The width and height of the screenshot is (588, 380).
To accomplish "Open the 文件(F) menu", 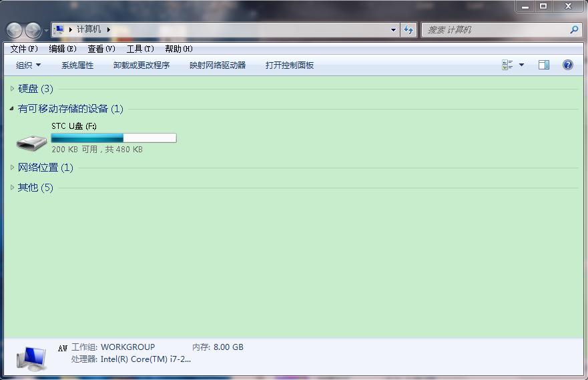I will [24, 49].
